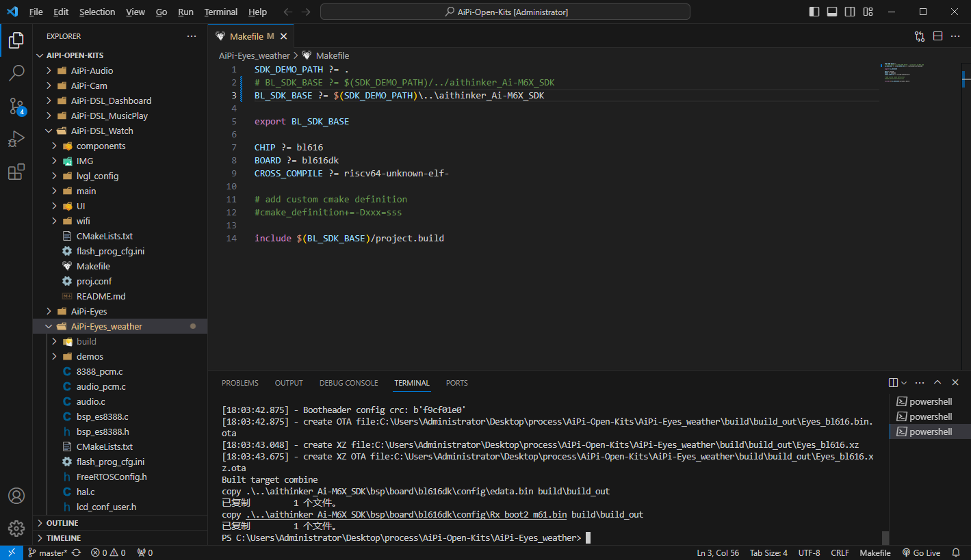971x560 pixels.
Task: Click the editor minimap
Action: coord(920,73)
